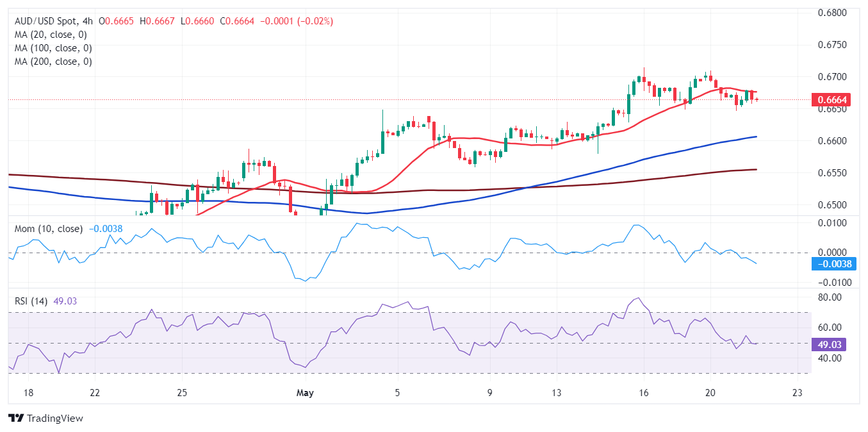Open the TradingView brand link
The image size is (868, 432).
coord(45,418)
